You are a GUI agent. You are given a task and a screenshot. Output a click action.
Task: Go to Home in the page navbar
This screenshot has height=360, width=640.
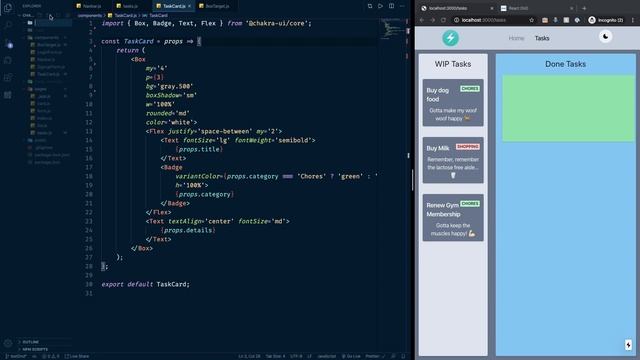coord(516,38)
